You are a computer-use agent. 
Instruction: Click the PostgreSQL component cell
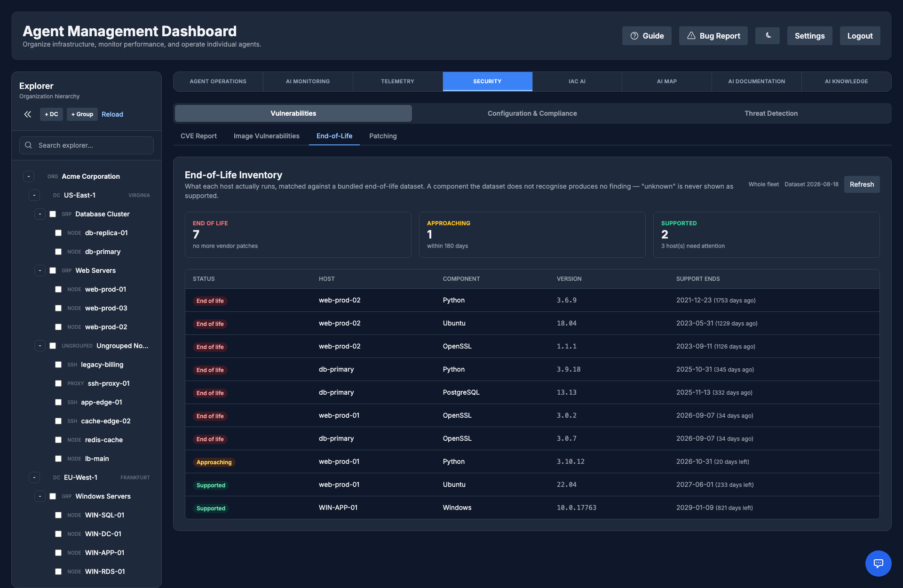pyautogui.click(x=461, y=392)
